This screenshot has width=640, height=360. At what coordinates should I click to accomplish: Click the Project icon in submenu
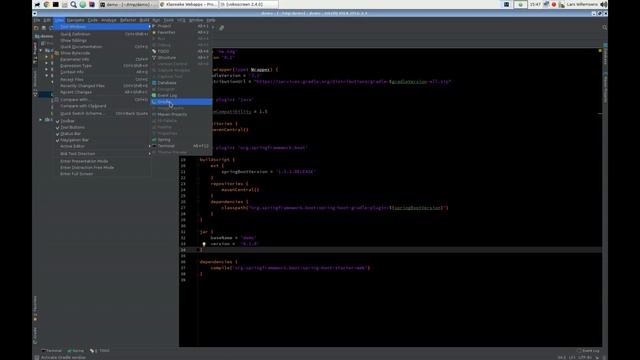(154, 26)
